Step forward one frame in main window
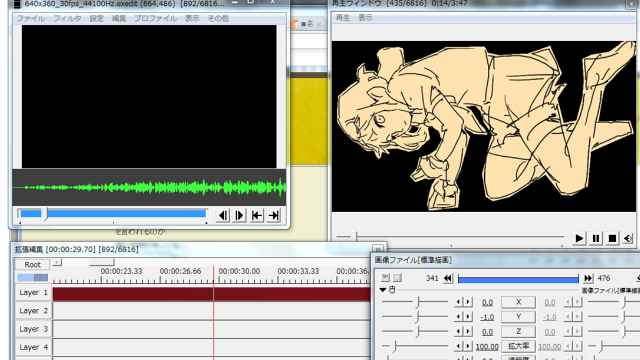Viewport: 640px width, 360px height. click(x=240, y=215)
